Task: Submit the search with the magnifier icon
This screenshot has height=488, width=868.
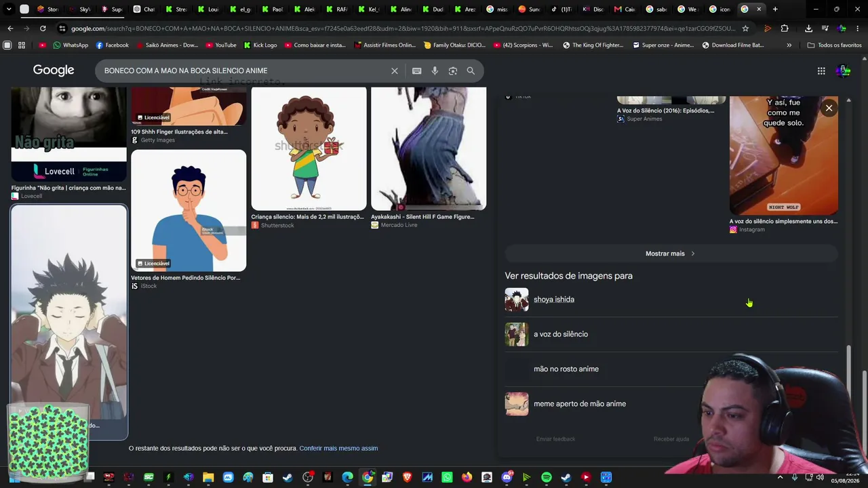Action: tap(471, 70)
